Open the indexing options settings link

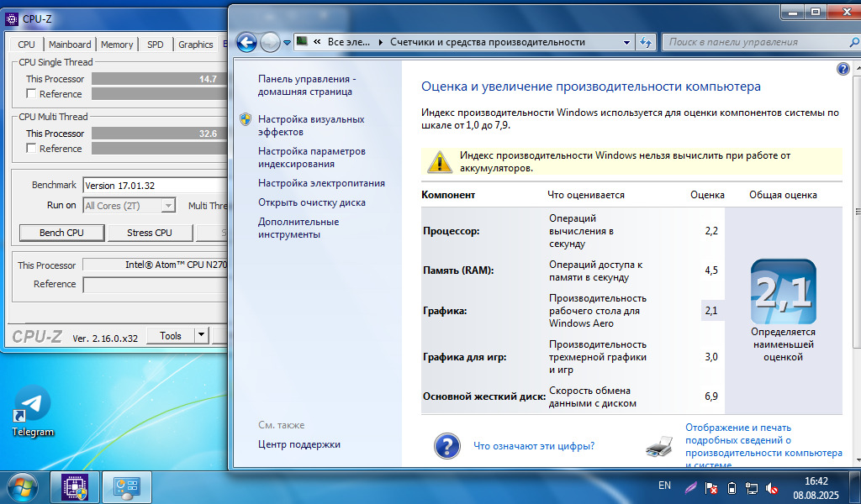coord(311,157)
